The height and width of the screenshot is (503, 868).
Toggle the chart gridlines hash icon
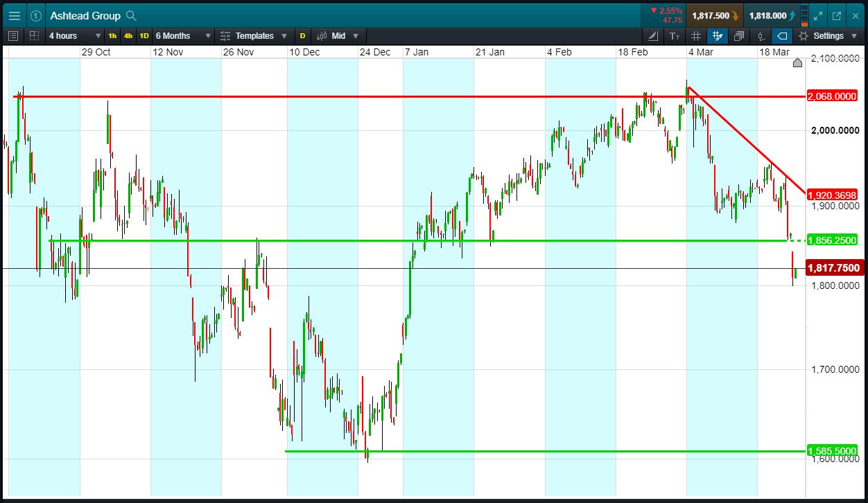click(x=696, y=36)
